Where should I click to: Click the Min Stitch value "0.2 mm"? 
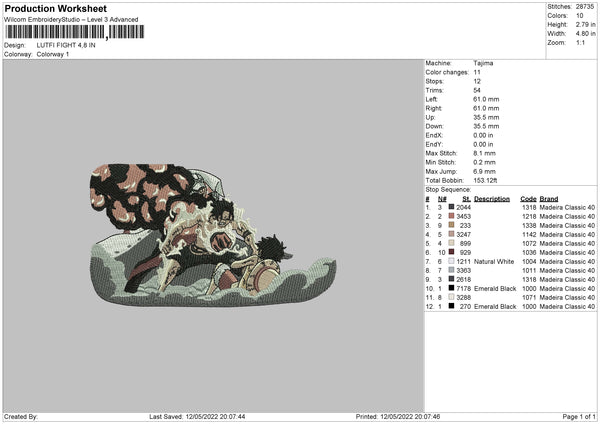click(484, 162)
